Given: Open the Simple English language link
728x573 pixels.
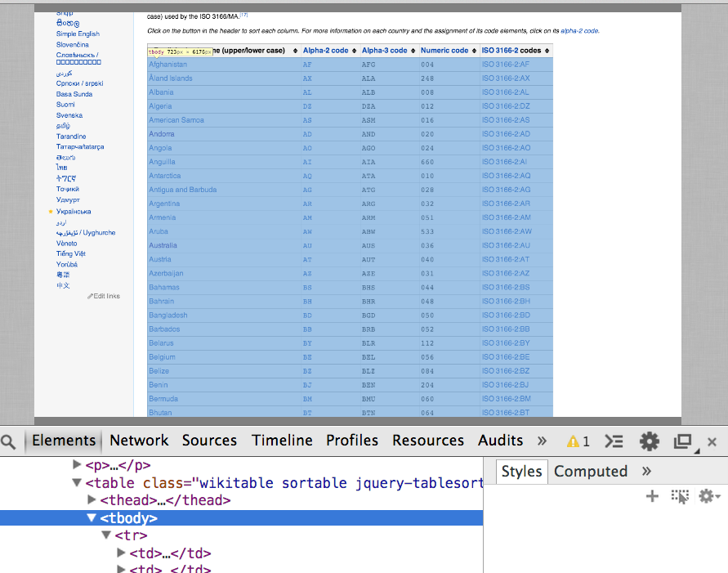Looking at the screenshot, I should pyautogui.click(x=78, y=34).
